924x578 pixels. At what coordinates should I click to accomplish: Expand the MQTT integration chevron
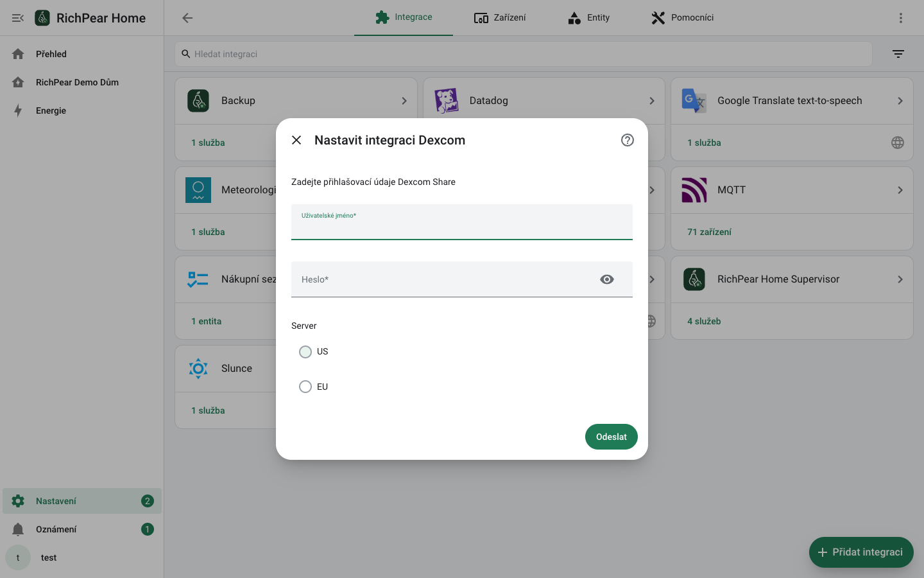[x=900, y=190]
